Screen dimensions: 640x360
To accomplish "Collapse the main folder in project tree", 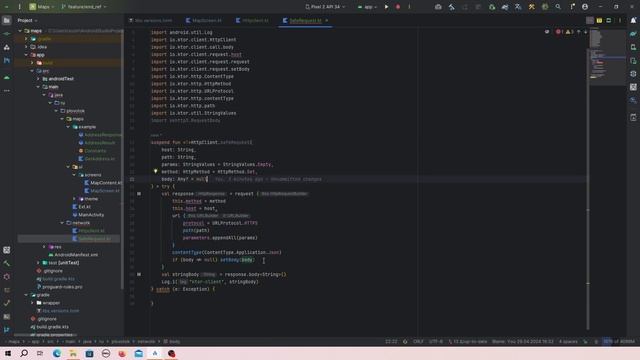I will (x=38, y=87).
